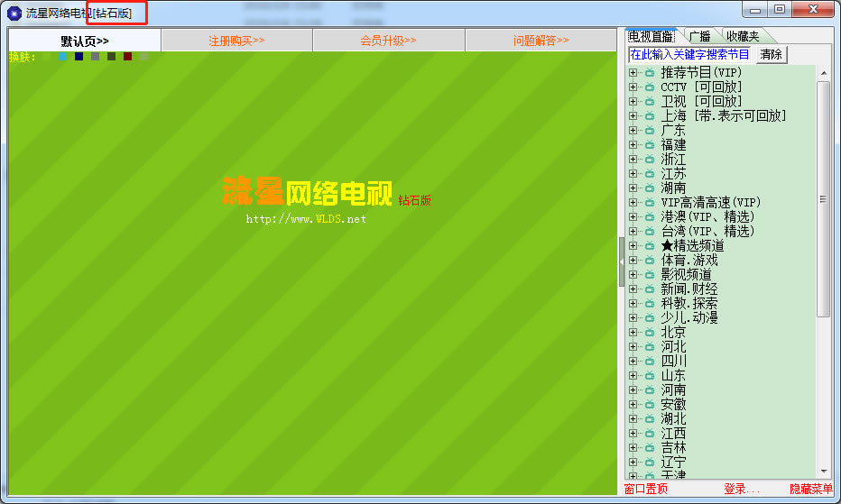Click the 流星网络电视 app icon in title bar

[x=14, y=13]
